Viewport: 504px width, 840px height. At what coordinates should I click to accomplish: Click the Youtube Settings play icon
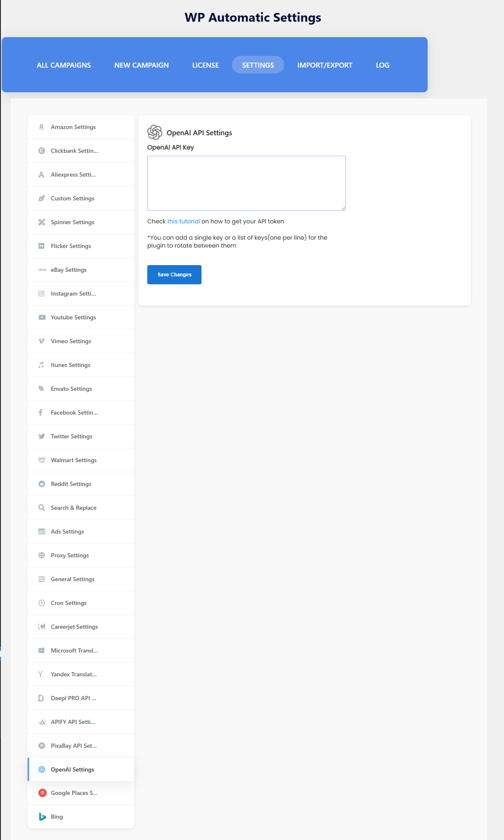pos(42,317)
